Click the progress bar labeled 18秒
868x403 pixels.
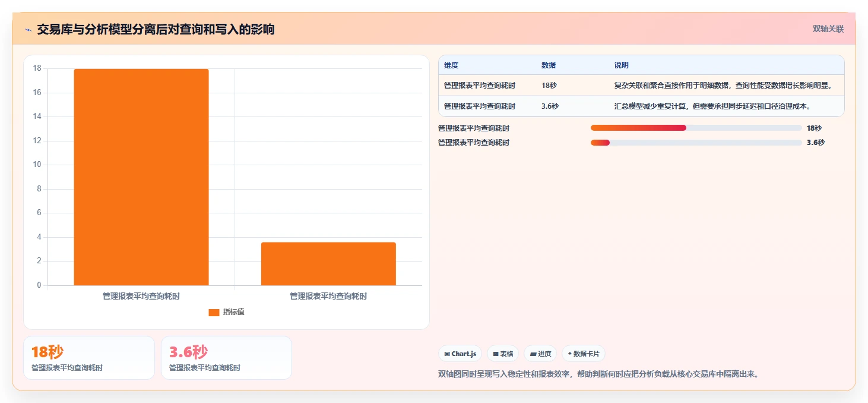(x=696, y=128)
